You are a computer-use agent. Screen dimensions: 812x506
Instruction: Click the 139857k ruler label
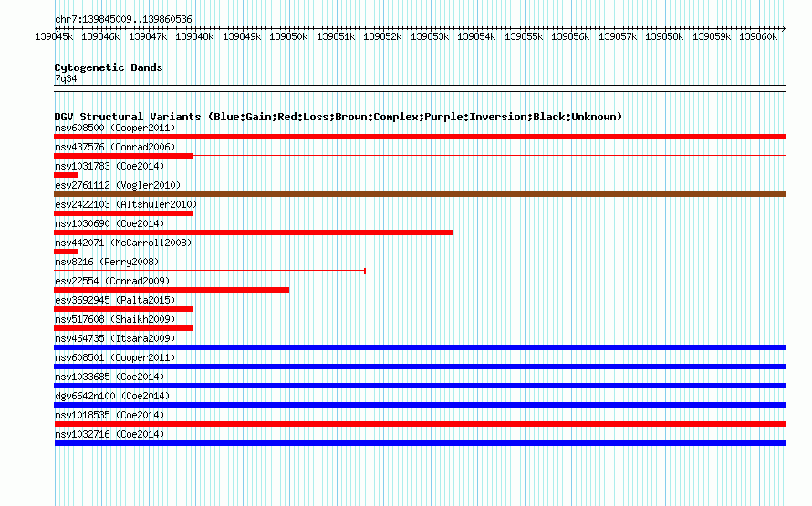click(x=618, y=36)
